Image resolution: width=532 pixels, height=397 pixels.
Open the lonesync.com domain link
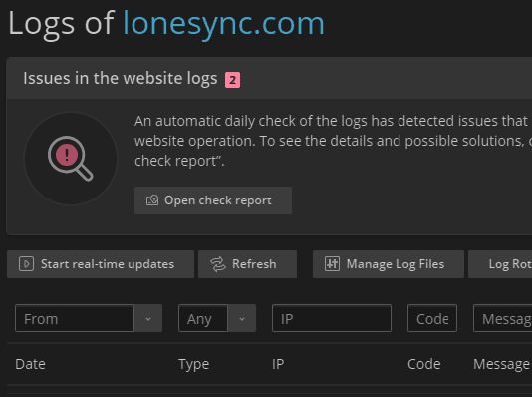[x=223, y=24]
